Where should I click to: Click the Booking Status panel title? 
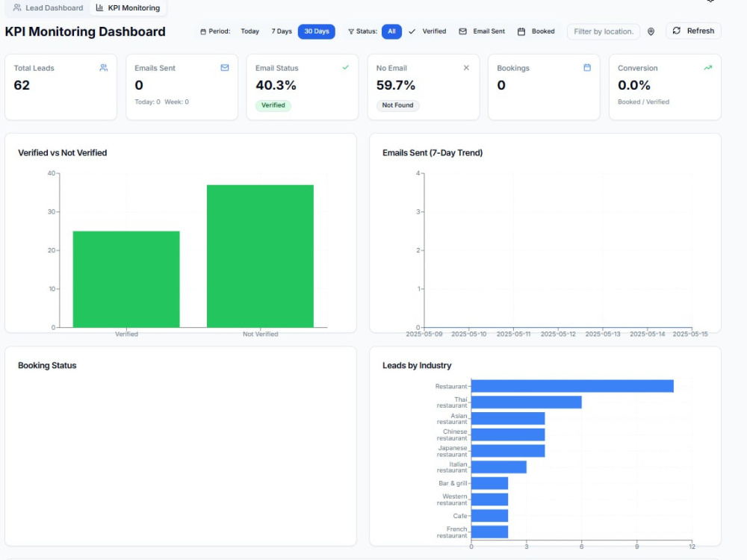(47, 366)
